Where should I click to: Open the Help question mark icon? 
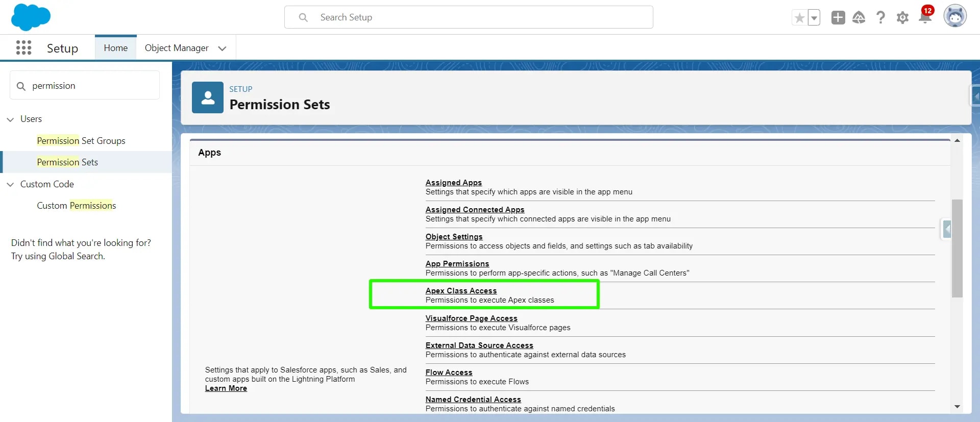[880, 18]
